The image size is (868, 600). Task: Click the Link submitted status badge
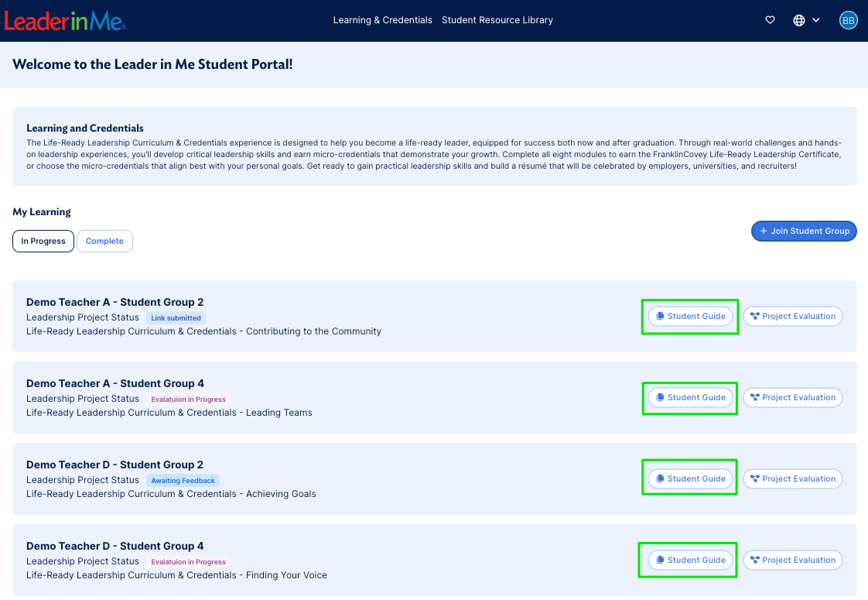176,317
